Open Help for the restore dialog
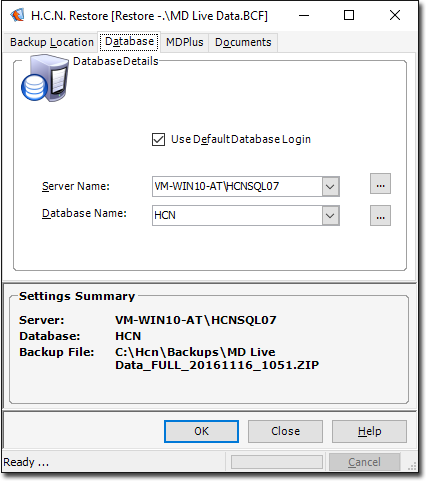The image size is (426, 481). [369, 431]
